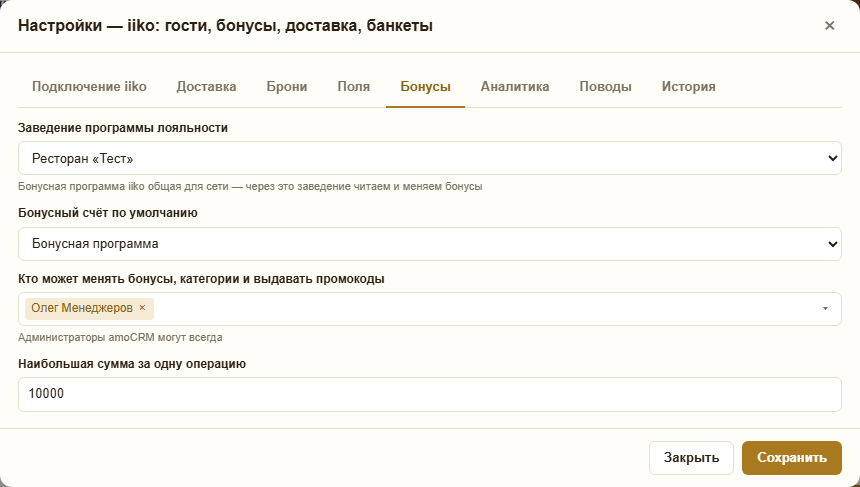The height and width of the screenshot is (487, 860).
Task: Click the Олег Менеджеров tag label
Action: [82, 308]
